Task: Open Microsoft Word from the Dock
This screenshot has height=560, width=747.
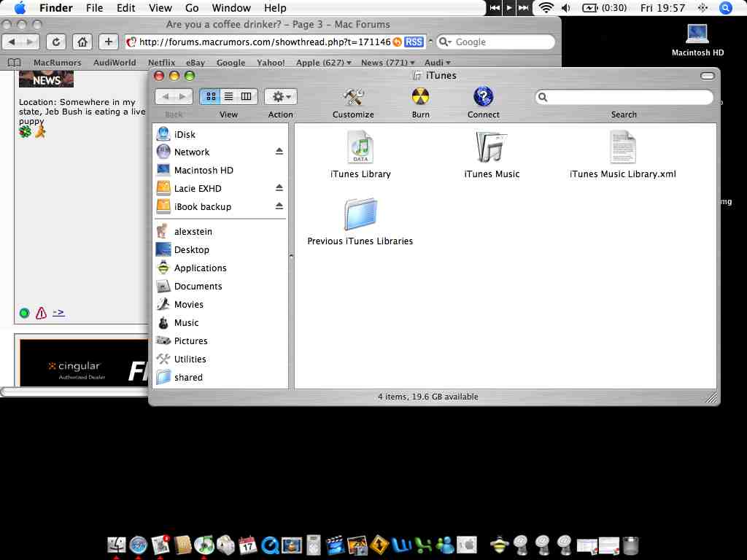Action: click(401, 545)
